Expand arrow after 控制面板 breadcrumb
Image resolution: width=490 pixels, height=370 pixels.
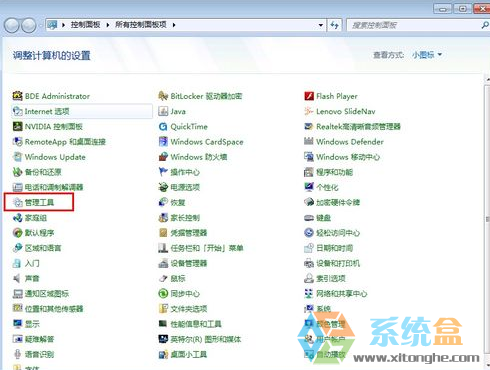(108, 25)
